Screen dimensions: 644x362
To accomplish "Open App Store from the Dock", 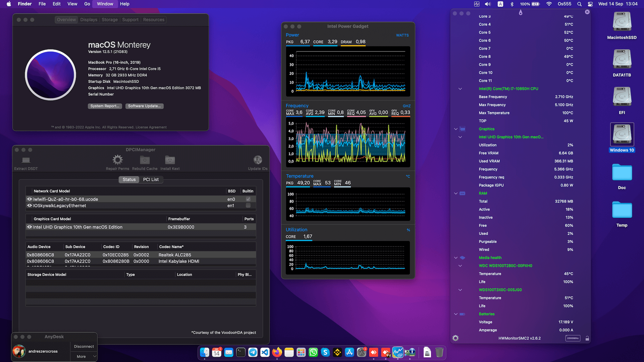I will pos(350,352).
